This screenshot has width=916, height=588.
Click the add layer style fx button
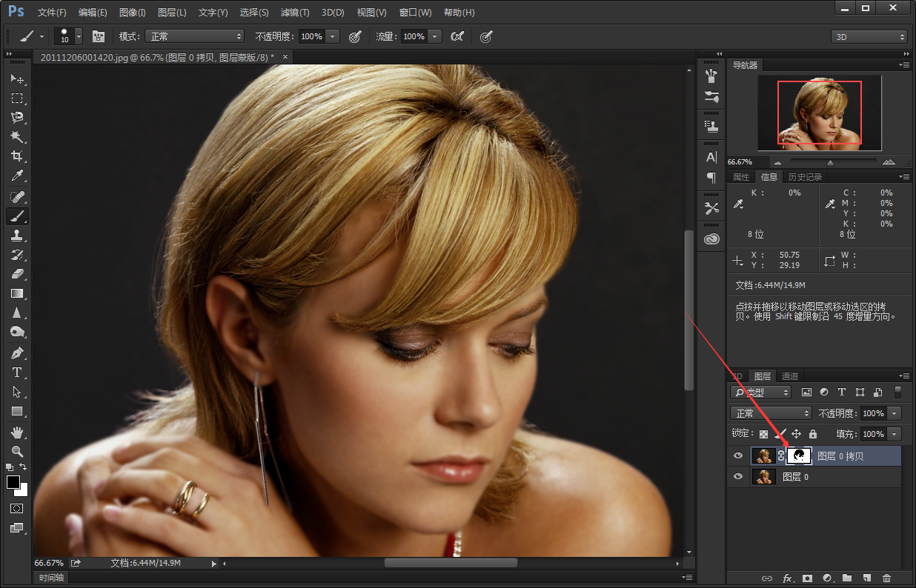pyautogui.click(x=788, y=578)
